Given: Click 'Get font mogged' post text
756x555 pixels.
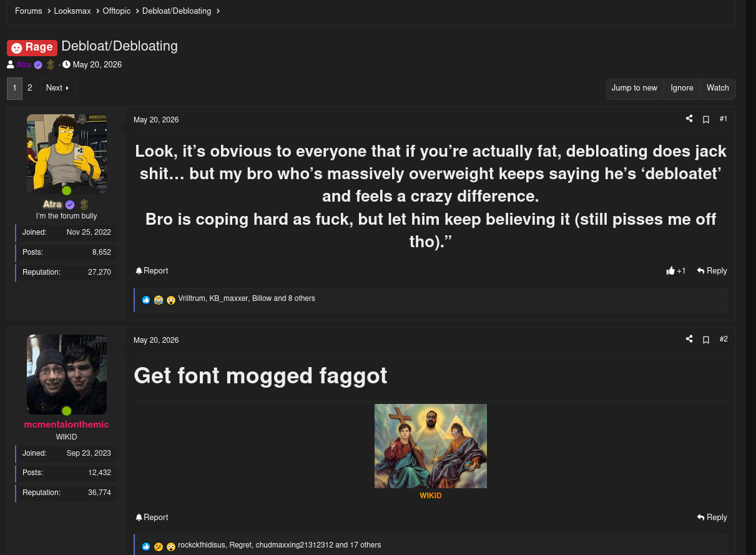Looking at the screenshot, I should 260,376.
